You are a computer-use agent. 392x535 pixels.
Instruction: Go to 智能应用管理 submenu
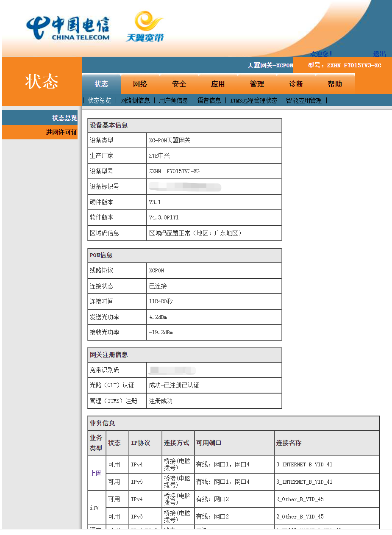click(x=304, y=100)
